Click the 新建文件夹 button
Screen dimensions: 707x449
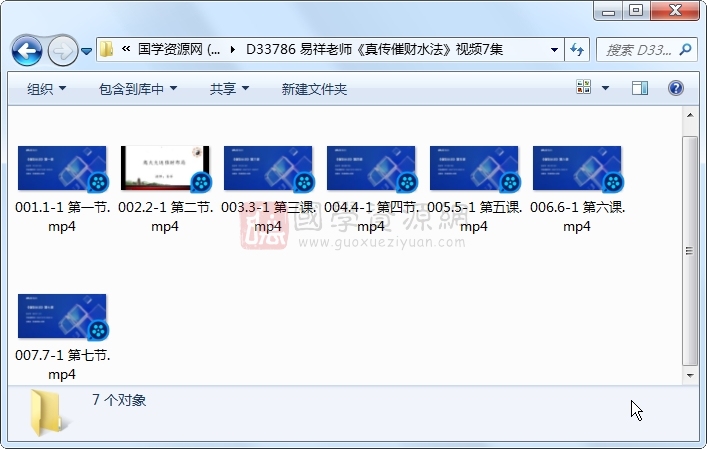tap(314, 89)
